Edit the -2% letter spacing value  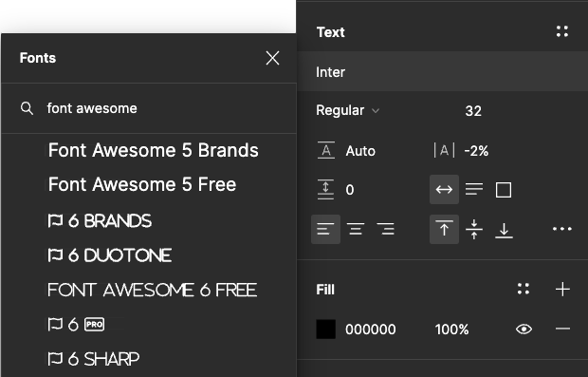click(476, 151)
